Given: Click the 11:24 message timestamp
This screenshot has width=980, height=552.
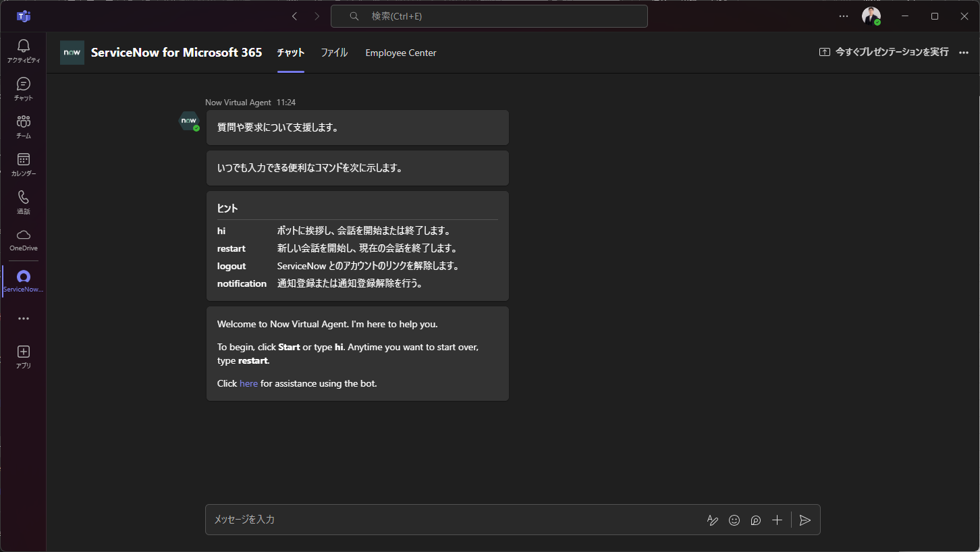Looking at the screenshot, I should click(x=286, y=103).
